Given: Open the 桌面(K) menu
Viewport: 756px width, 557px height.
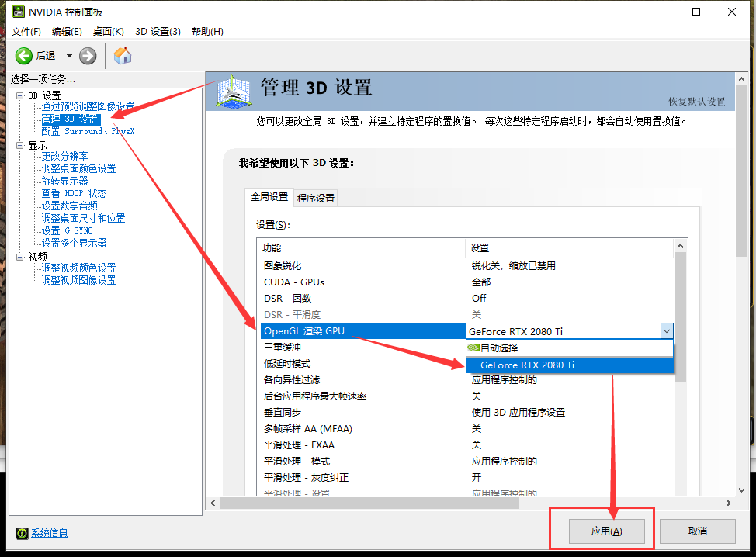Looking at the screenshot, I should [109, 31].
